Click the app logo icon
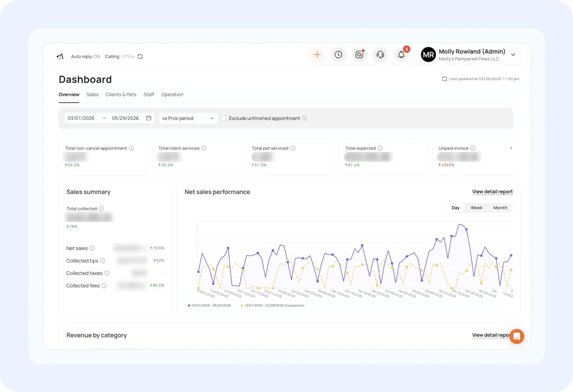Screen dimensions: 573x392 click(x=60, y=57)
